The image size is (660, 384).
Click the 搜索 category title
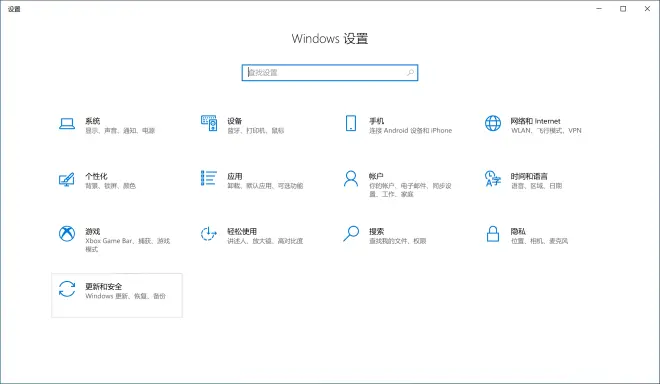377,231
